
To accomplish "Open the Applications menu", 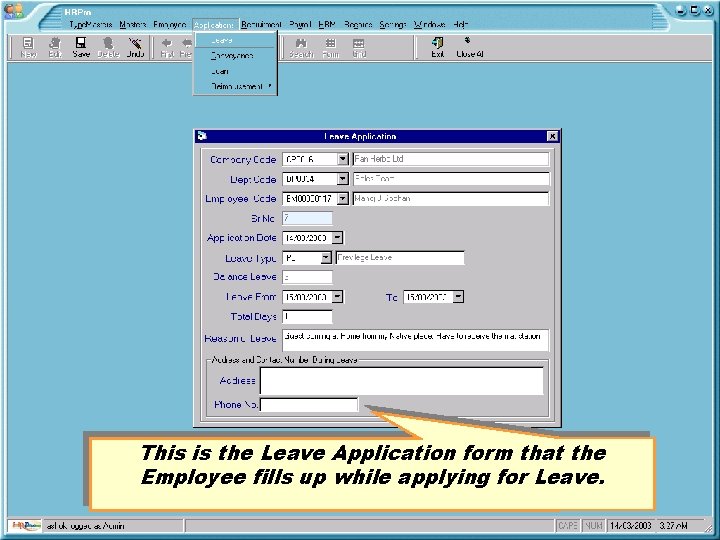I will (214, 25).
